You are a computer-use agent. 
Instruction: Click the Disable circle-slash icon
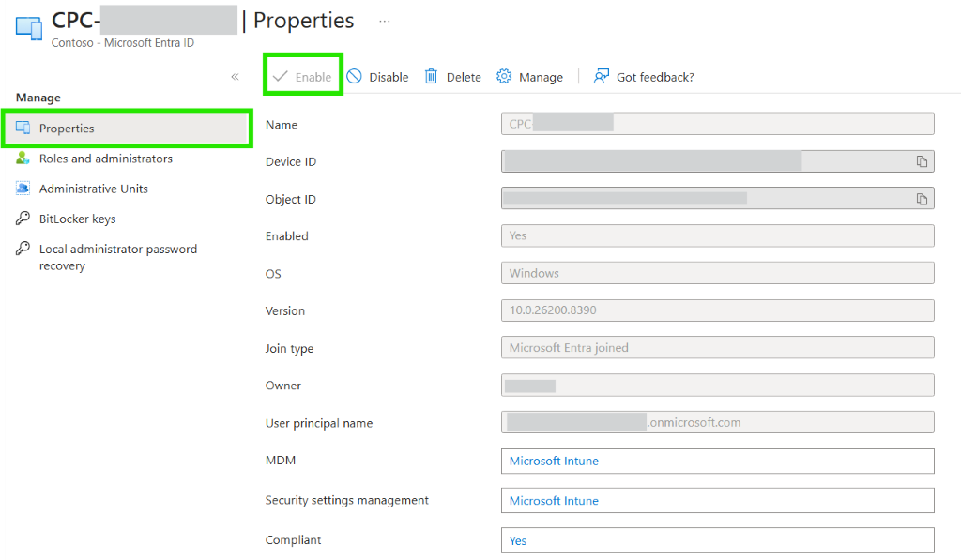[354, 77]
